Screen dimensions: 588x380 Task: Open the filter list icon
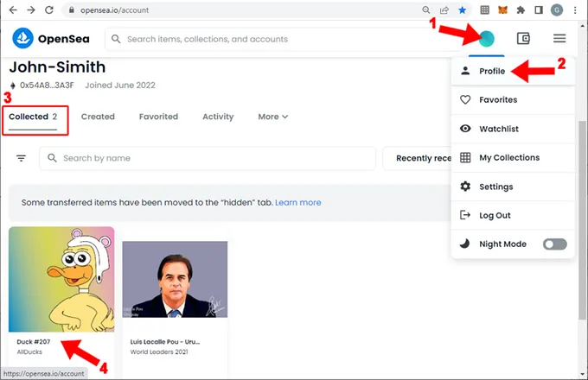click(22, 158)
